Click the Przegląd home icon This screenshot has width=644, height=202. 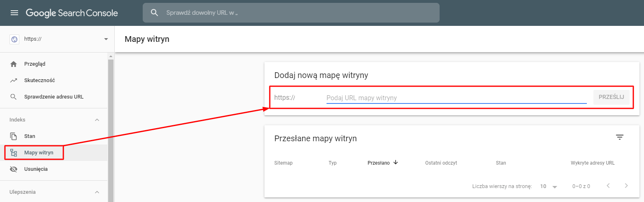coord(14,64)
